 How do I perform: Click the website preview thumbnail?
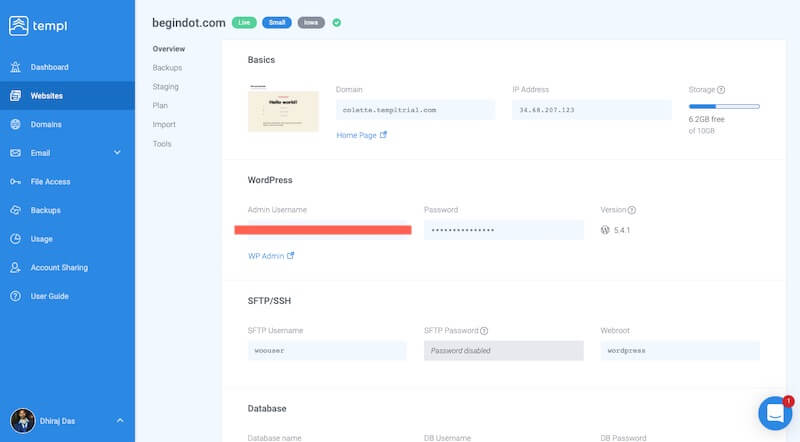tap(283, 109)
